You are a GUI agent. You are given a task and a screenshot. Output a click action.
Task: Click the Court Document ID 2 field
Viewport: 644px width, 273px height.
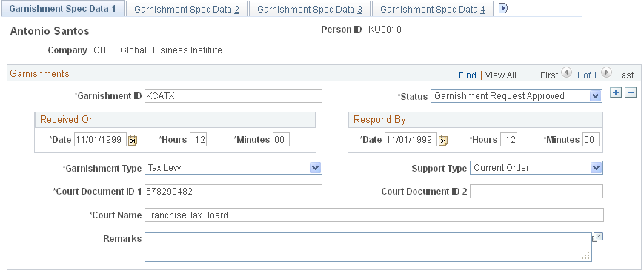click(x=537, y=191)
